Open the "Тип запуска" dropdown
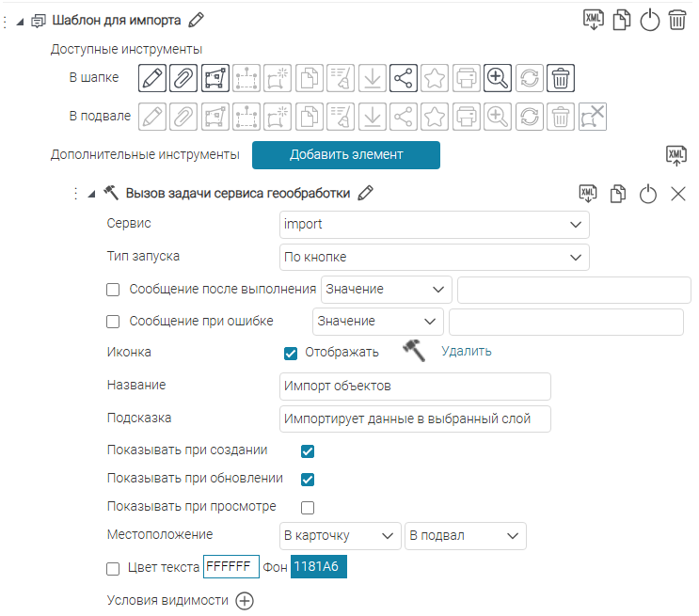Viewport: 699px width, 616px height. (435, 257)
